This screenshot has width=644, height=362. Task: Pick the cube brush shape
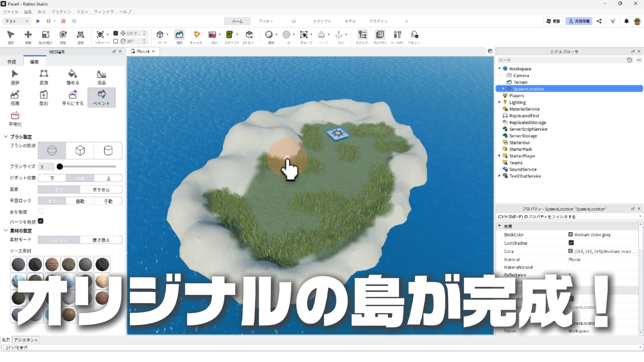pos(80,150)
